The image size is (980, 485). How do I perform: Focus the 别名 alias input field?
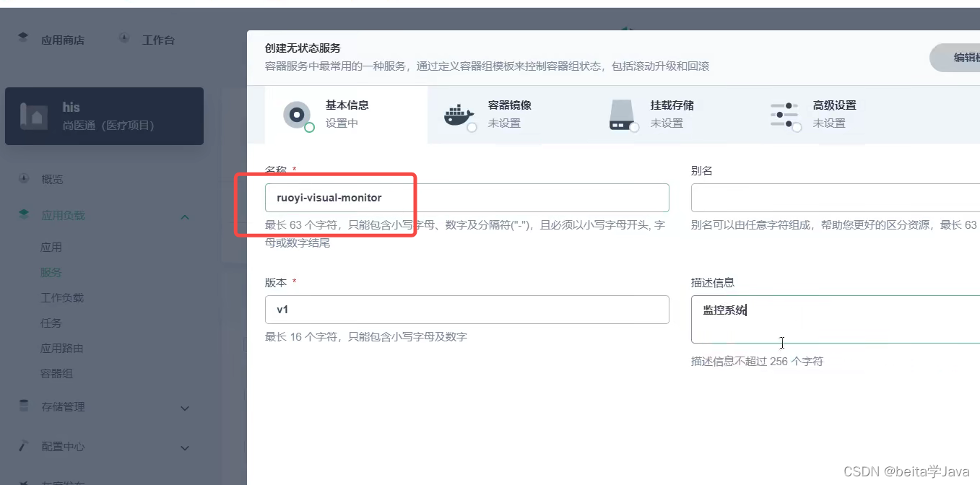pos(836,198)
